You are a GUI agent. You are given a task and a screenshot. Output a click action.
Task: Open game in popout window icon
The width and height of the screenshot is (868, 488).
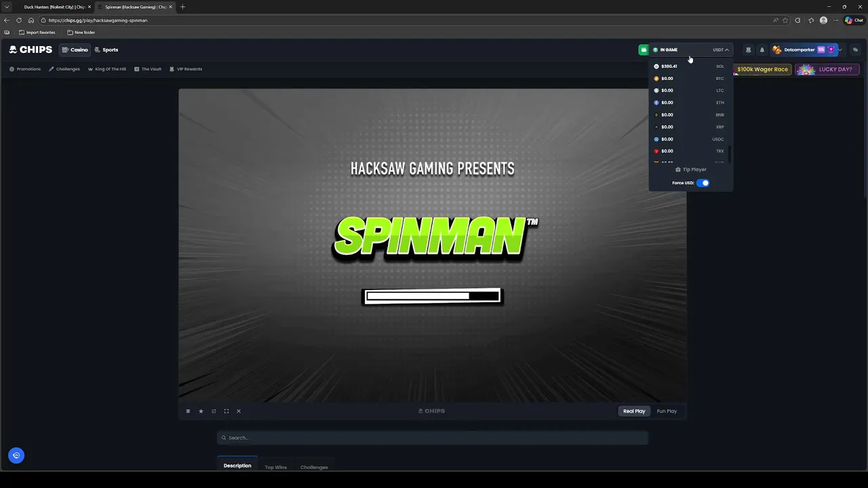click(214, 411)
